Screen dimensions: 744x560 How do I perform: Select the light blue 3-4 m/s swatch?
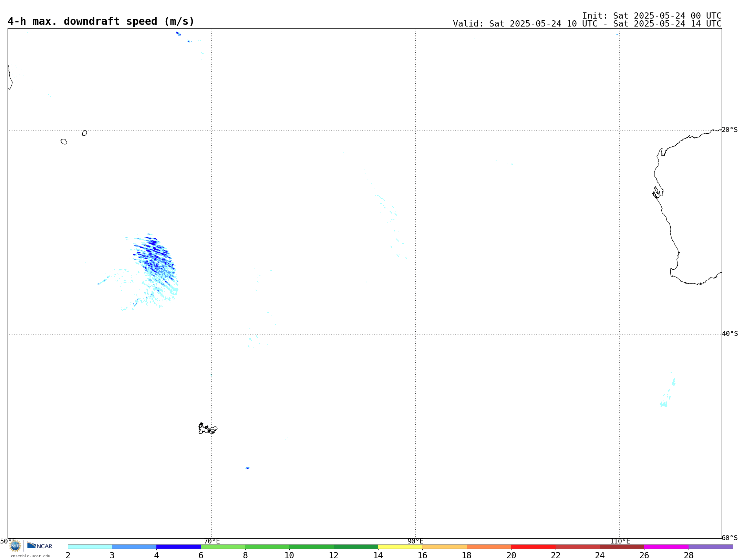point(134,547)
